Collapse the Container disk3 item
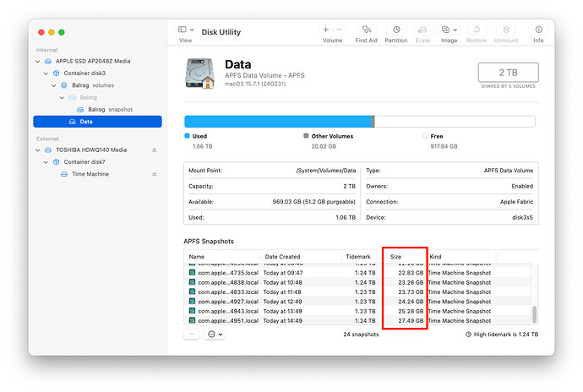 click(x=46, y=73)
